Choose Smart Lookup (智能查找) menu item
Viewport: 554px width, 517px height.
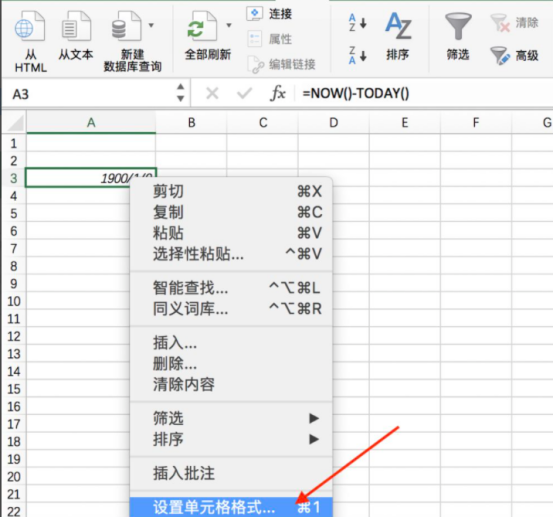click(231, 288)
